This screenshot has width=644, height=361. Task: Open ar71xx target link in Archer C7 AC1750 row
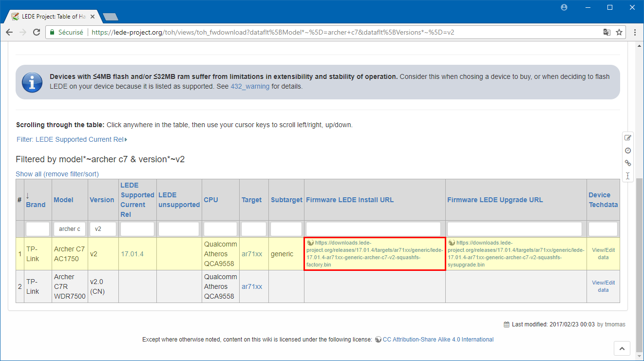(252, 254)
